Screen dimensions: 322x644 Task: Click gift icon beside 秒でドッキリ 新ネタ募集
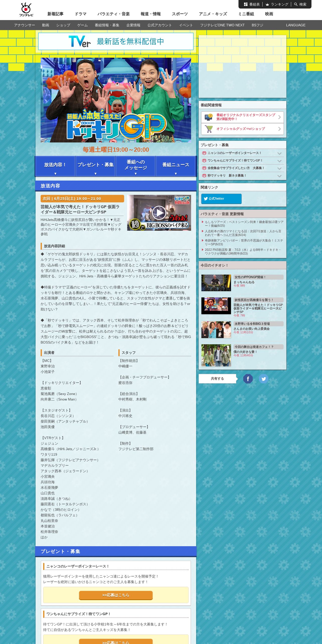pyautogui.click(x=204, y=176)
